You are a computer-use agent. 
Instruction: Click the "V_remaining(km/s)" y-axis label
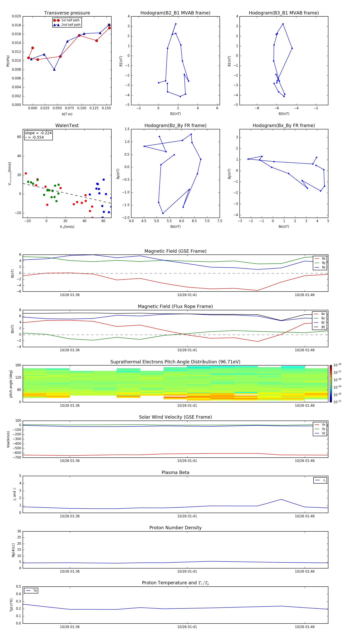(10, 173)
